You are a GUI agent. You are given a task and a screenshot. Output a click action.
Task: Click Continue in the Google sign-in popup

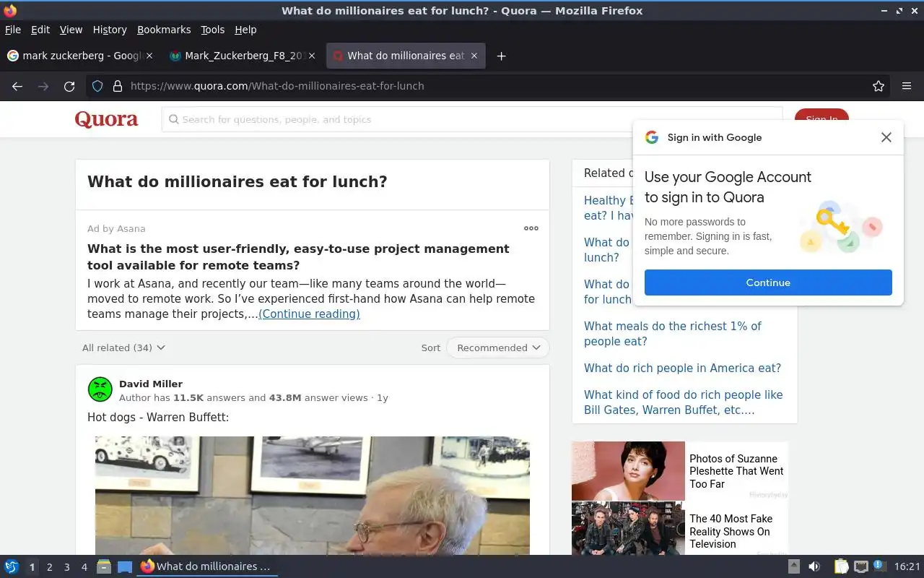[x=768, y=282]
